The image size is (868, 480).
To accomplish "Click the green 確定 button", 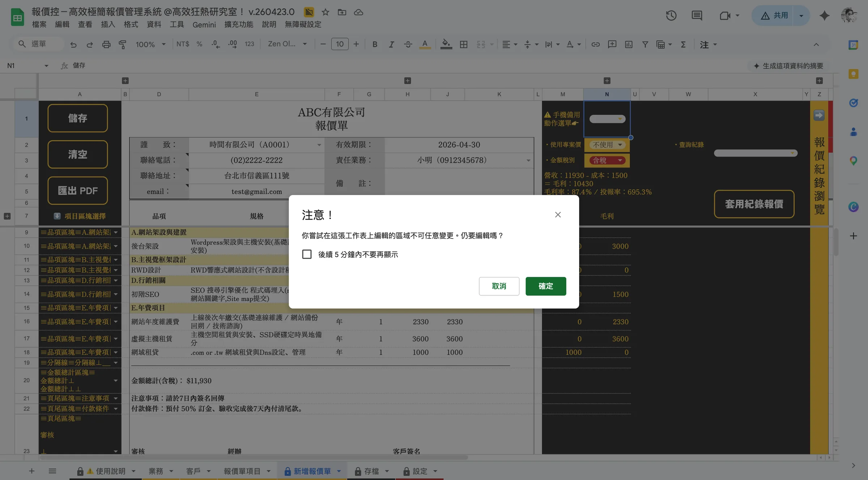I will pyautogui.click(x=546, y=286).
